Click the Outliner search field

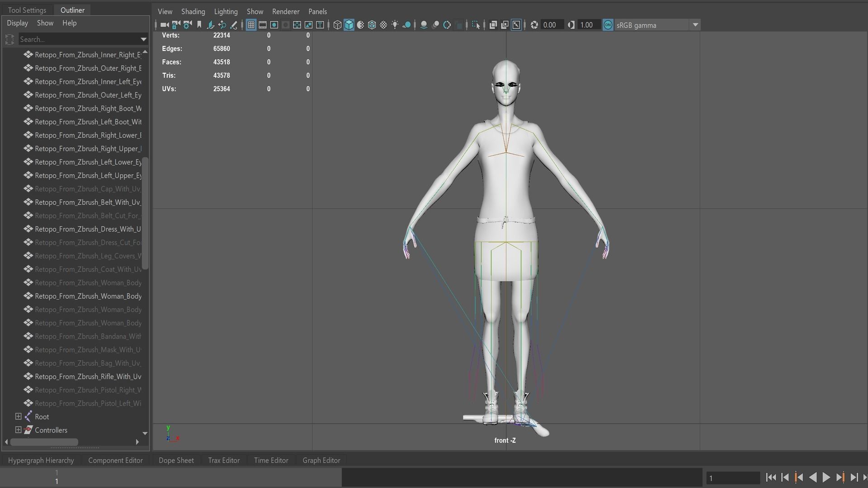point(77,39)
